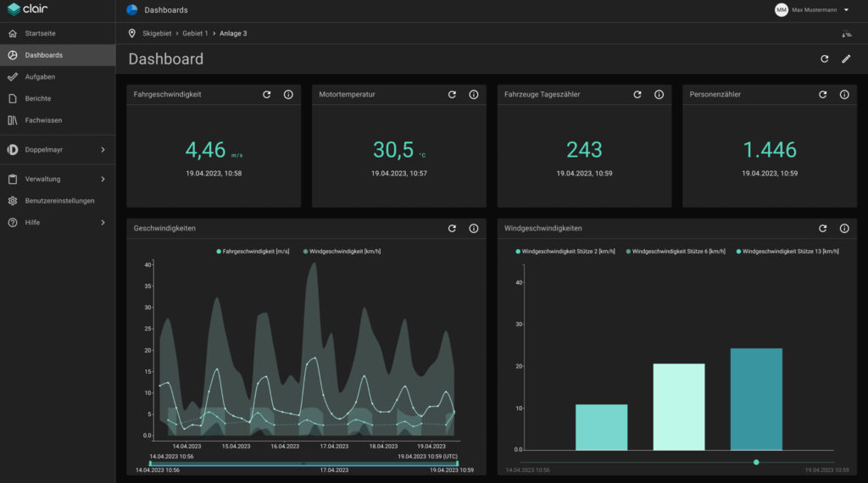The height and width of the screenshot is (483, 868).
Task: Click the sort icon right of breadcrumb
Action: pyautogui.click(x=846, y=34)
